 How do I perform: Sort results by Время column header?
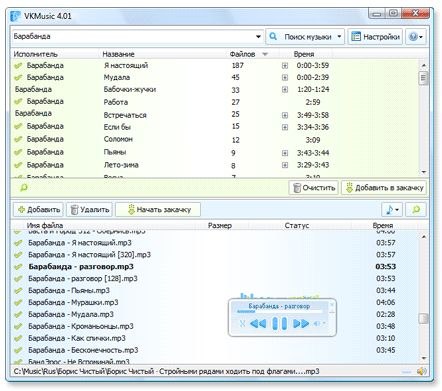coord(304,54)
